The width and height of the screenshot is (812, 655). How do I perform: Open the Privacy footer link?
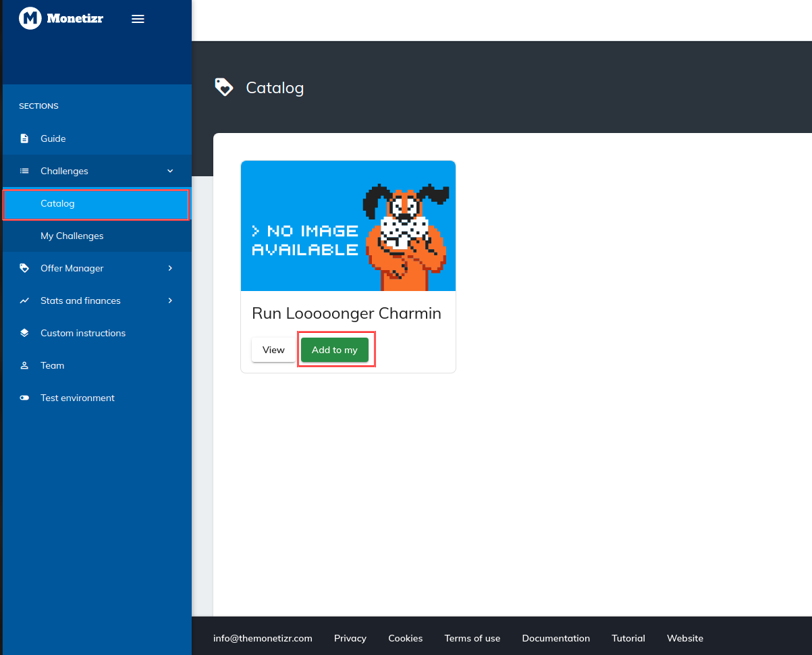(x=350, y=638)
